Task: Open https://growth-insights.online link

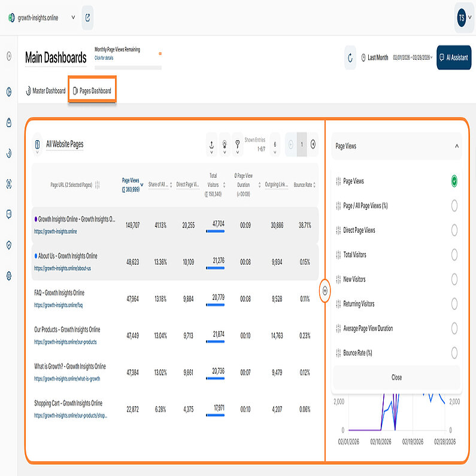Action: tap(55, 232)
